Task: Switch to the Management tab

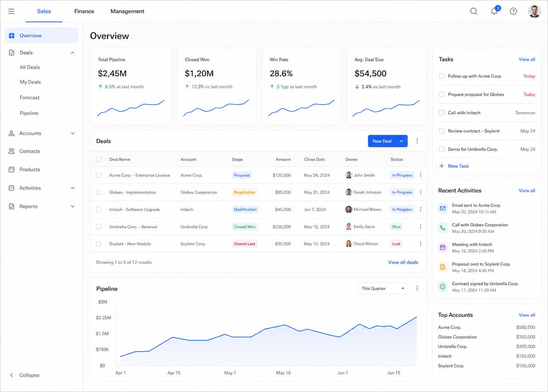Action: pos(127,11)
